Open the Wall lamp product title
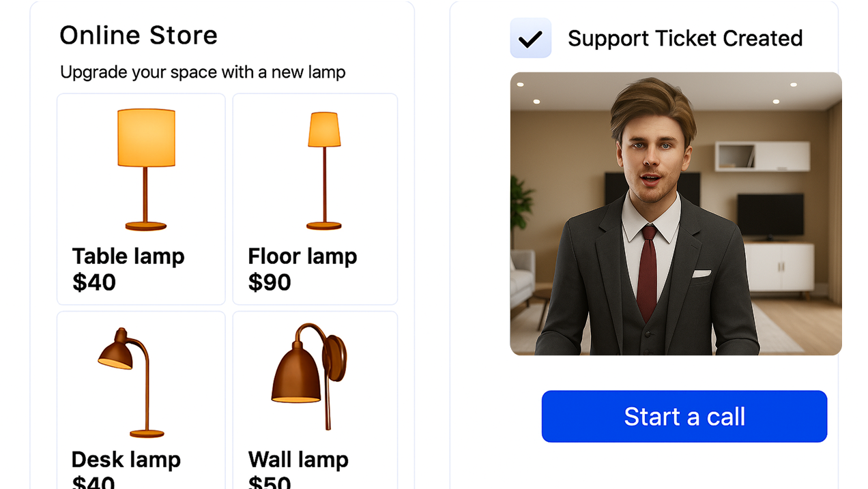The height and width of the screenshot is (489, 868). pyautogui.click(x=298, y=460)
